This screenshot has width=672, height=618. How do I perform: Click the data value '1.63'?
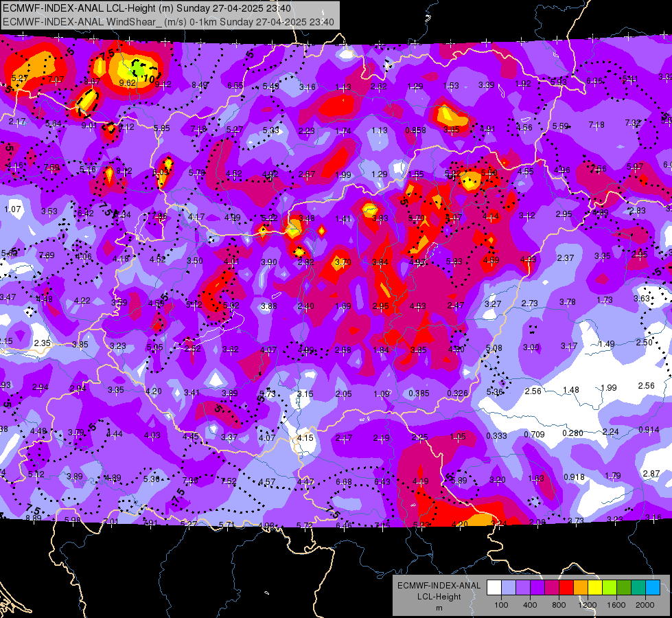click(535, 478)
